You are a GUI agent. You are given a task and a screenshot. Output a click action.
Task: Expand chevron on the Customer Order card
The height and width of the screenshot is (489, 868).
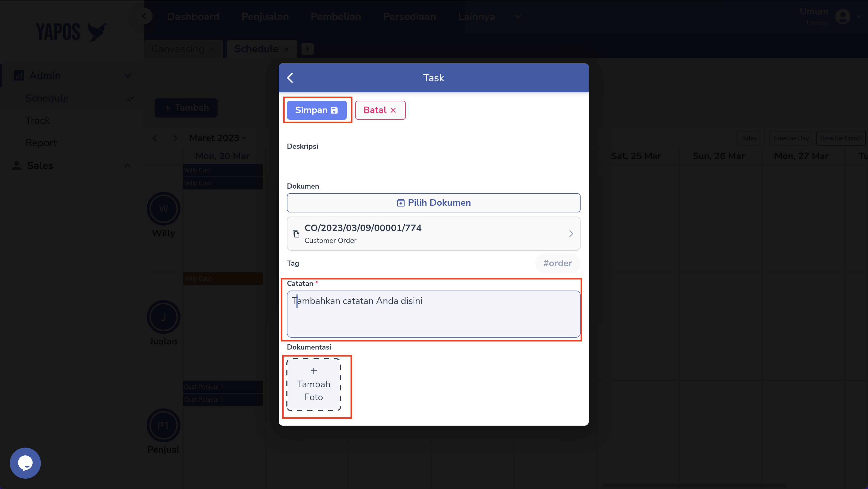pos(571,233)
